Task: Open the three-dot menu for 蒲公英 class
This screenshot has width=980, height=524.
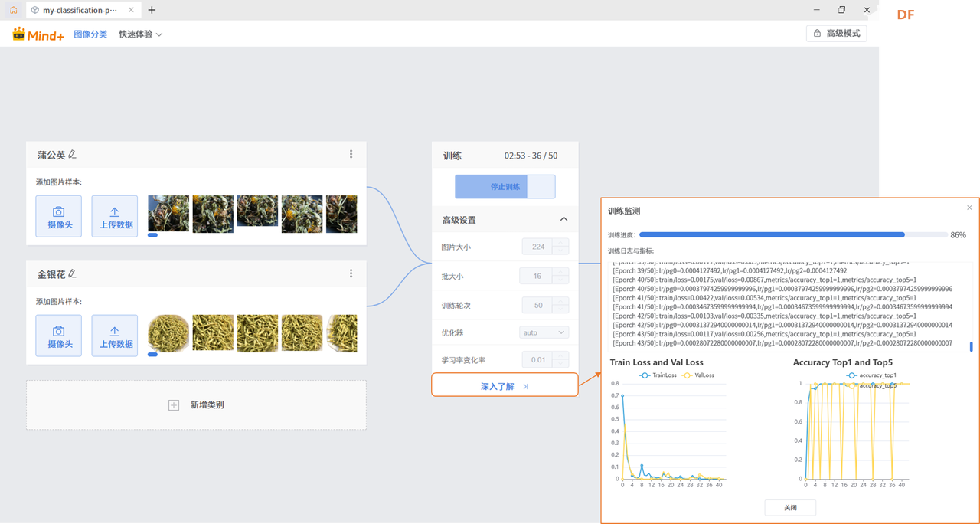Action: [351, 154]
